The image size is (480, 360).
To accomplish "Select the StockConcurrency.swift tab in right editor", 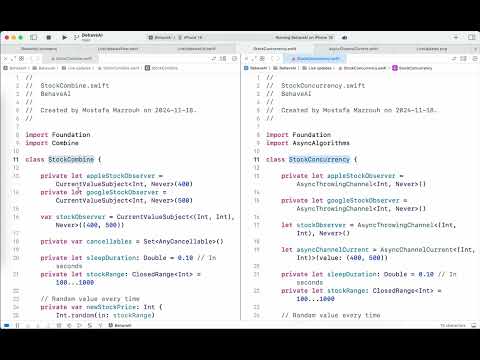I will click(x=316, y=59).
